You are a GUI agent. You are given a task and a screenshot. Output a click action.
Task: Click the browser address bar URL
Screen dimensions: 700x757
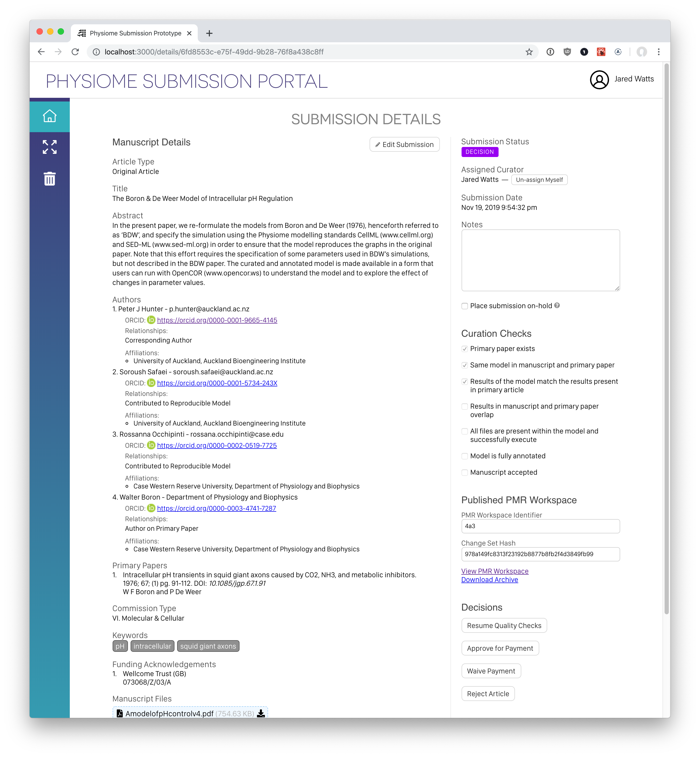pyautogui.click(x=214, y=52)
